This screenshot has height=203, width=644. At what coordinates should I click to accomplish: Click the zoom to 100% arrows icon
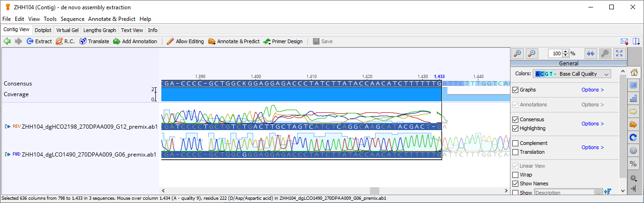591,53
